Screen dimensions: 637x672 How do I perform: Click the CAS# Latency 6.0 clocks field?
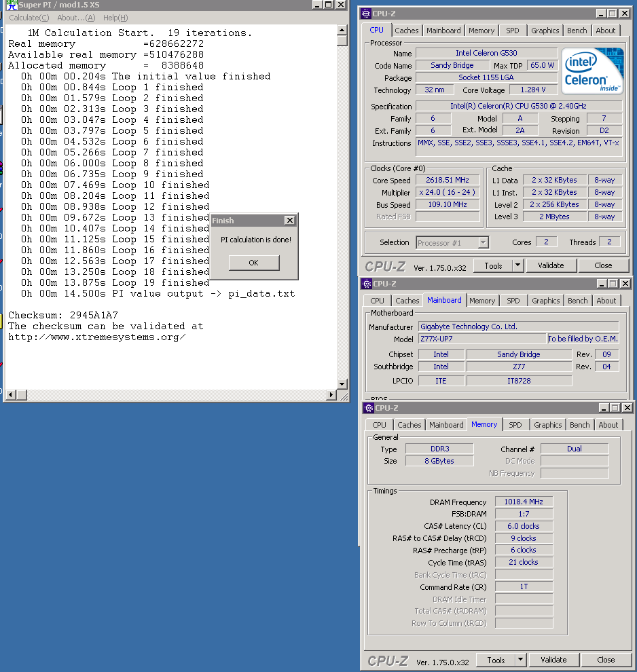(x=524, y=526)
